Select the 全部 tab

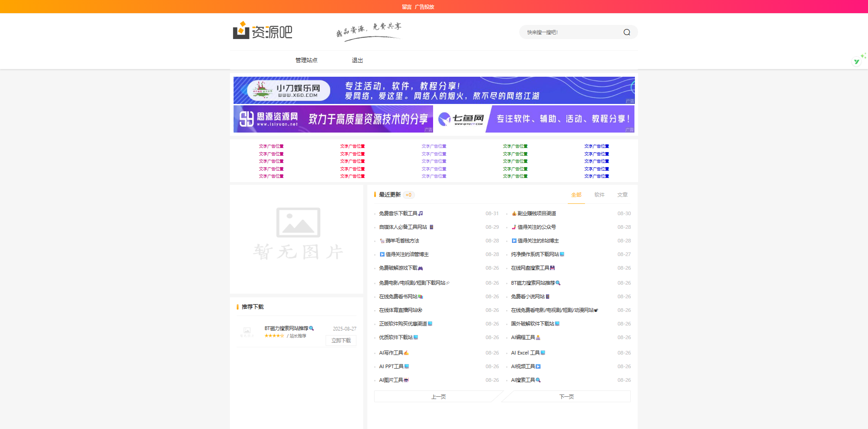[576, 195]
